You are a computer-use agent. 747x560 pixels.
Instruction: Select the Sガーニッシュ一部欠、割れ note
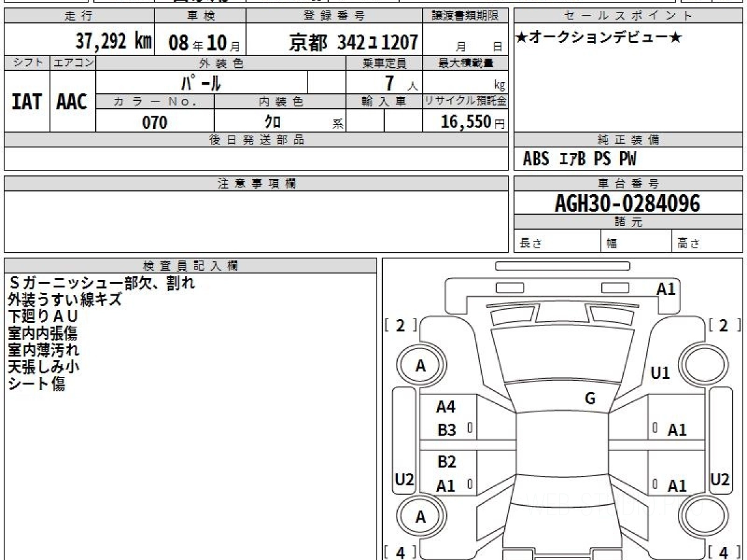pyautogui.click(x=101, y=283)
